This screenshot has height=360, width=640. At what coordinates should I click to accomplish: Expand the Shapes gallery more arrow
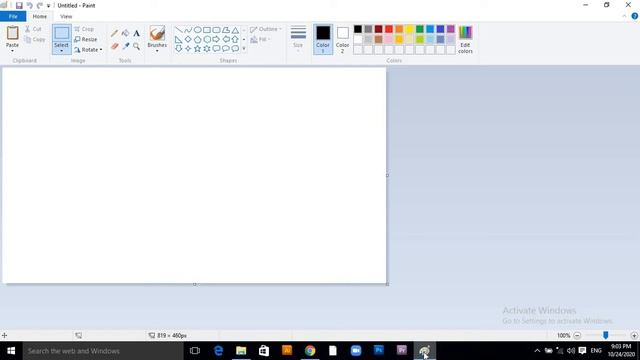pyautogui.click(x=244, y=49)
